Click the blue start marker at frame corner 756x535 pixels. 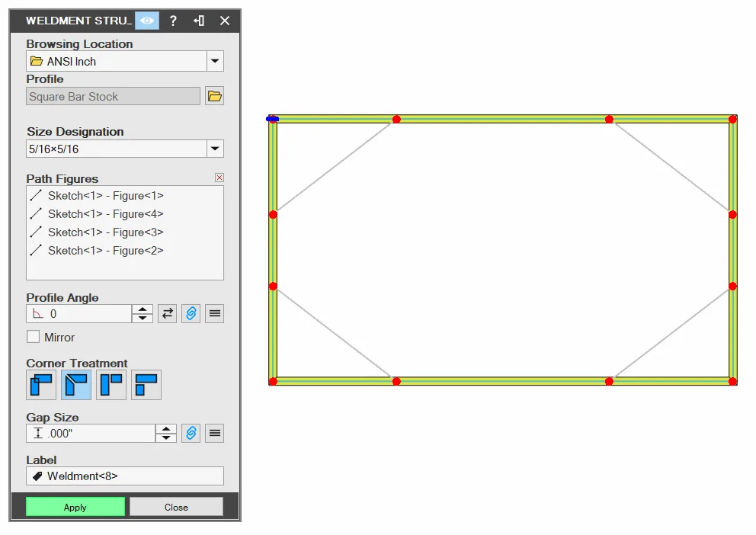(272, 119)
